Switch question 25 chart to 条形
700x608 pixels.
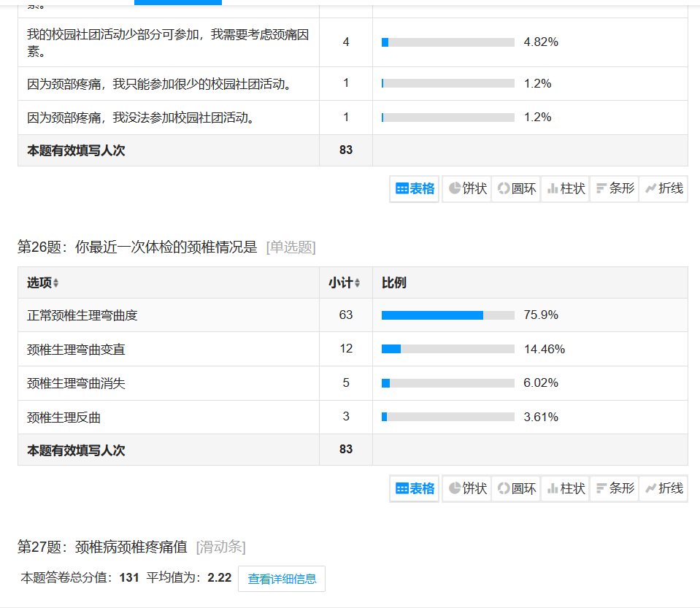pyautogui.click(x=615, y=189)
